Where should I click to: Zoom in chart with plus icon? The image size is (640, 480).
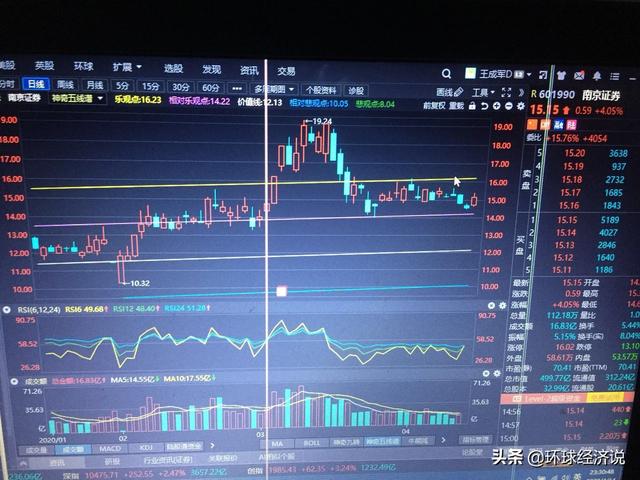(496, 106)
